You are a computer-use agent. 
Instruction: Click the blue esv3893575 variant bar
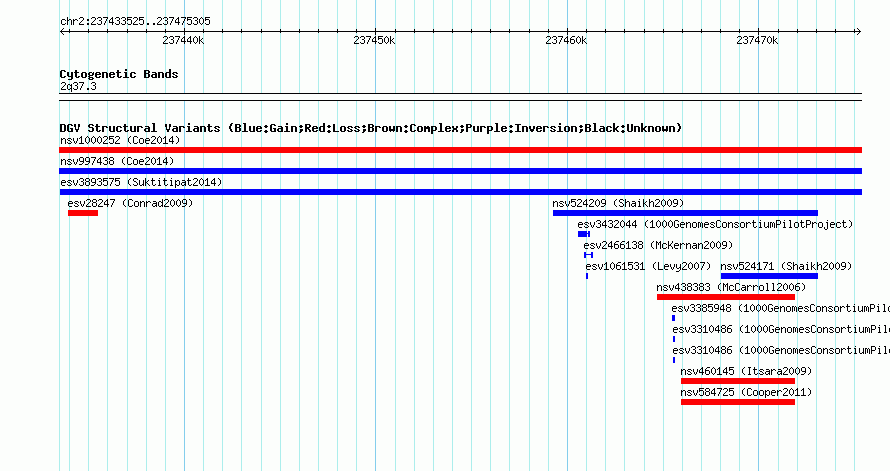tap(460, 192)
